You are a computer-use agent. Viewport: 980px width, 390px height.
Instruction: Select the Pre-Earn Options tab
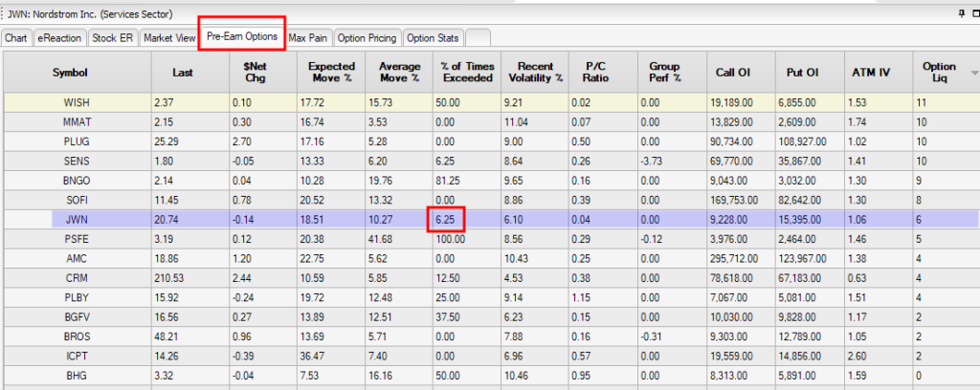click(x=242, y=36)
